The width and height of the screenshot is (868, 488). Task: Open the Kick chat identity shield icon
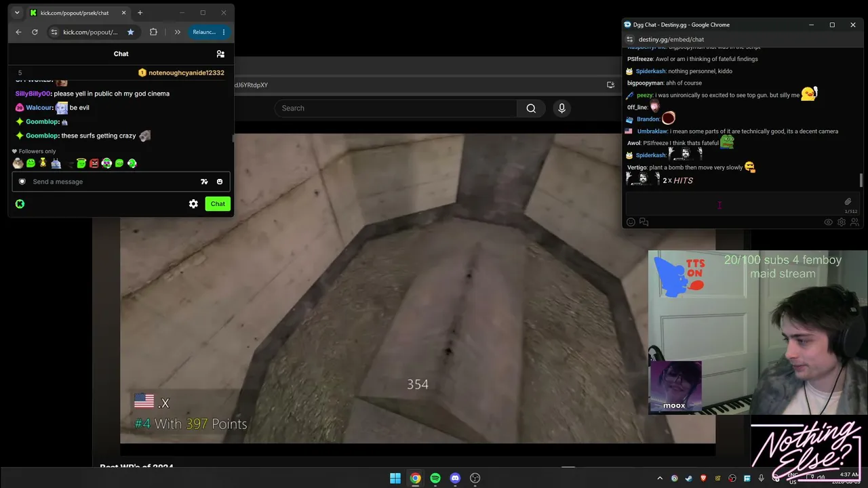(22, 182)
